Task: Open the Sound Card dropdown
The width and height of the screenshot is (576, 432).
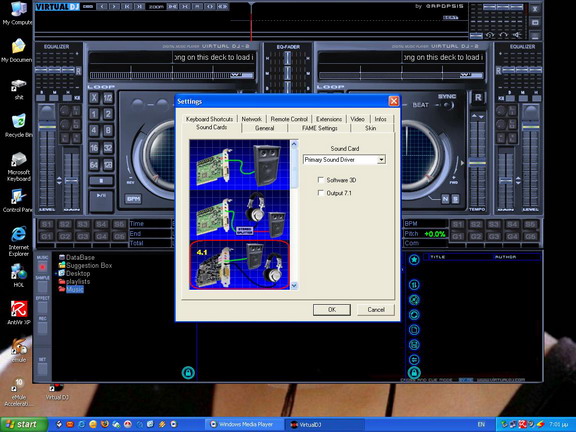Action: click(x=381, y=159)
